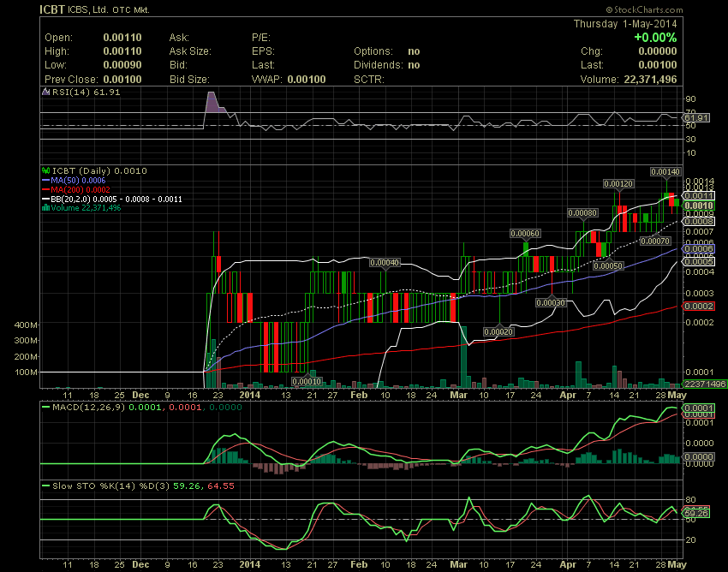This screenshot has height=572, width=728.
Task: Click the green Volume legend text
Action: (x=86, y=207)
